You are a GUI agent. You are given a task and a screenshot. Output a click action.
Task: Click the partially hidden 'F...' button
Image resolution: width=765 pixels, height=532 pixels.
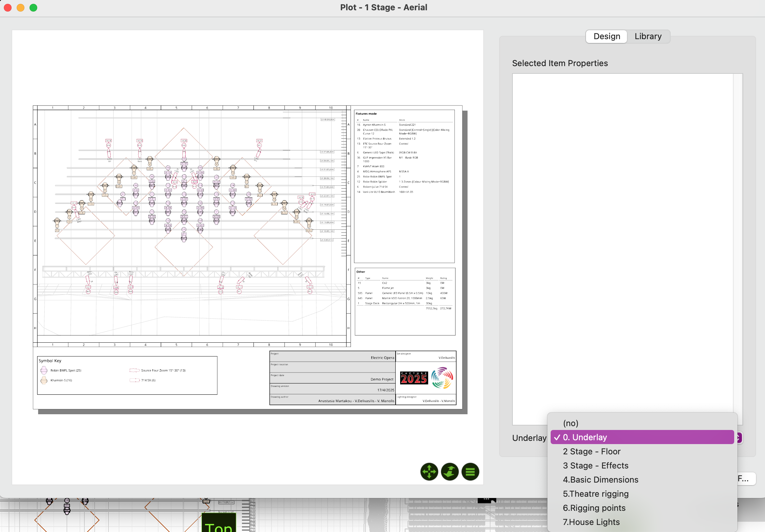(746, 479)
